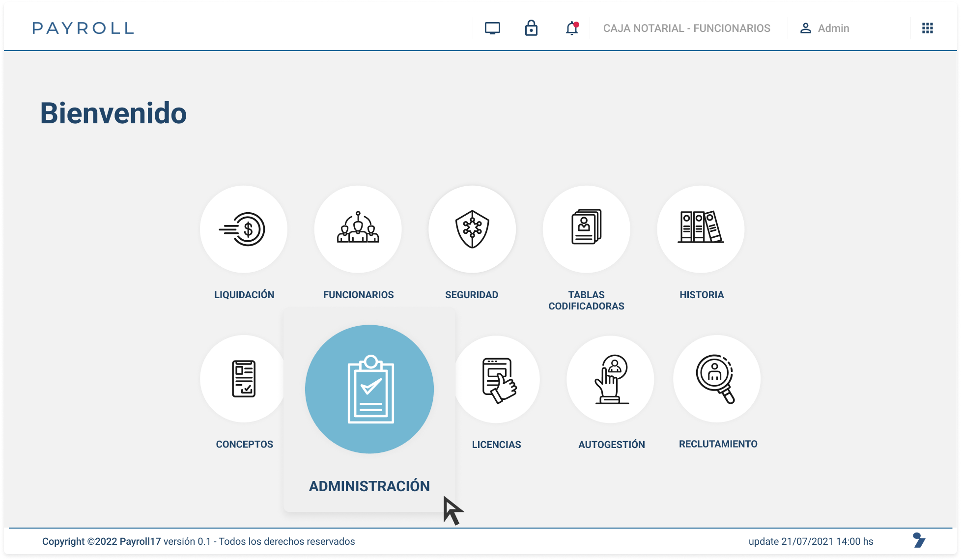
Task: Open the Liquidación module icon
Action: pos(244,229)
